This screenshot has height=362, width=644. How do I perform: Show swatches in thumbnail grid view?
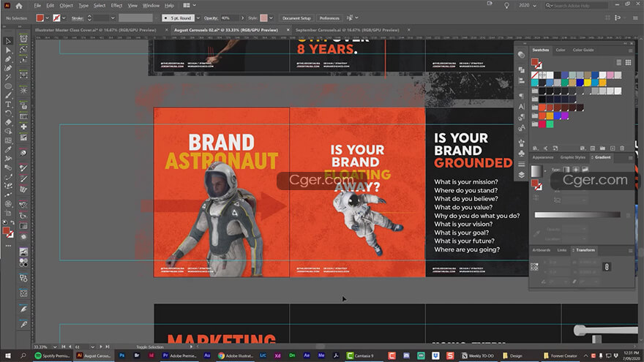(x=628, y=62)
